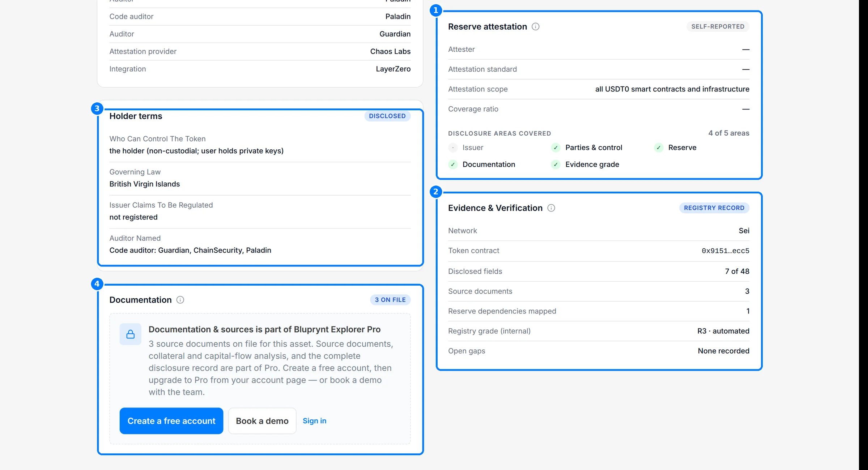Viewport: 868px width, 470px height.
Task: Click 'Code auditor: Guardian, ChainSecurity, Paladin'
Action: click(190, 250)
